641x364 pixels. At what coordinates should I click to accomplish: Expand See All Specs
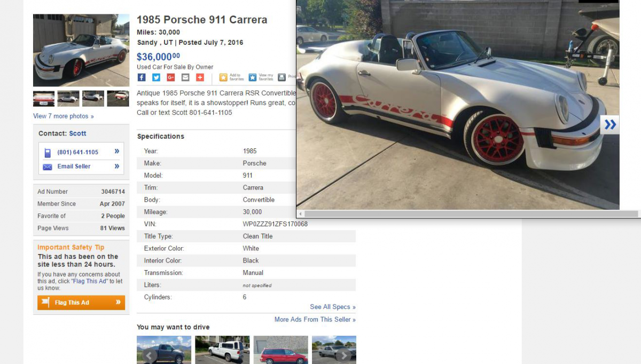333,307
